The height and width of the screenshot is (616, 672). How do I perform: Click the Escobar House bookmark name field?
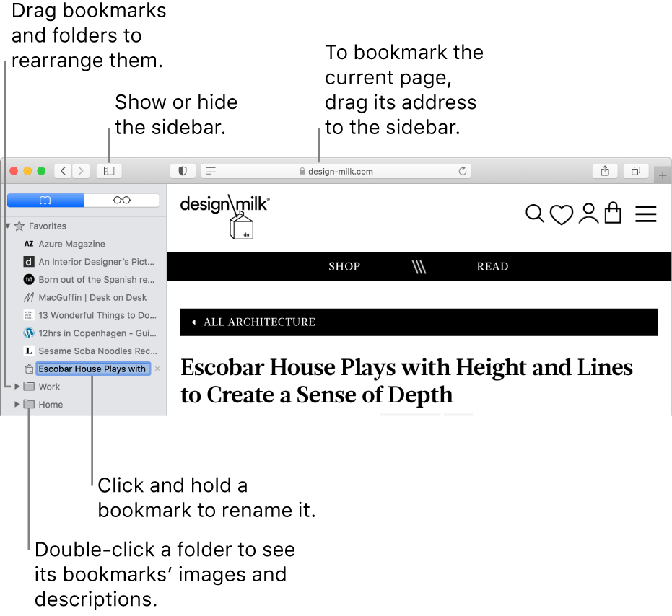(x=93, y=369)
